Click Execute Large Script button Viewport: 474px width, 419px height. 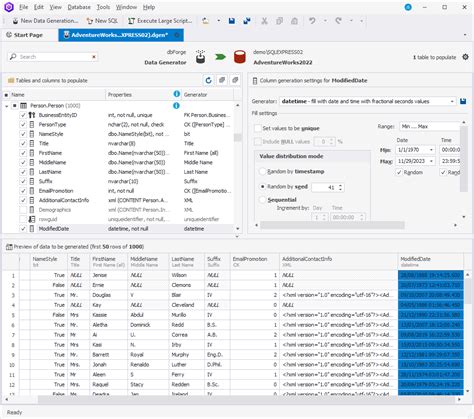(160, 21)
